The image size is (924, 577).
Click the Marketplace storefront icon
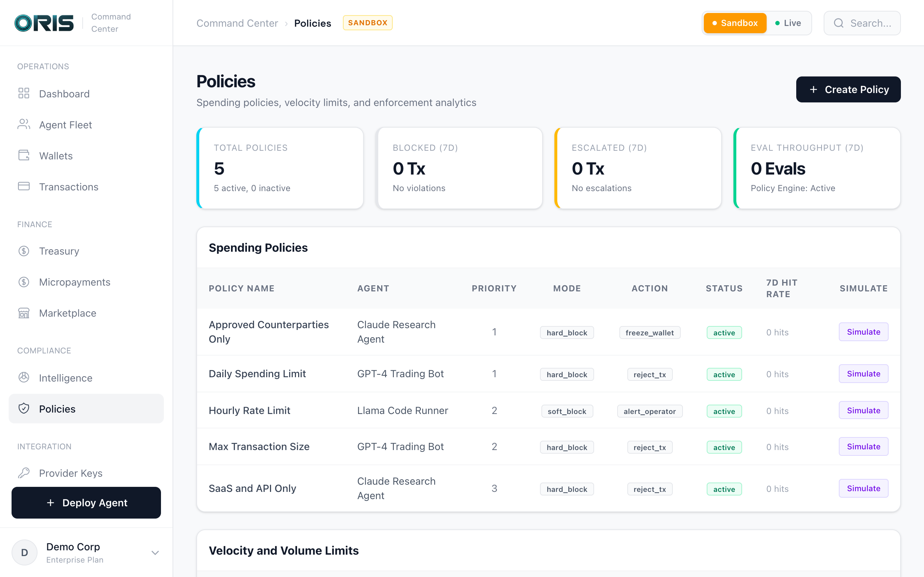coord(24,313)
